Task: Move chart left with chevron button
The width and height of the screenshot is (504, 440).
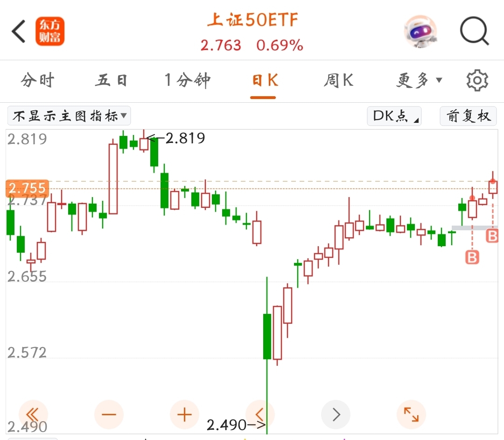Action: coord(260,415)
